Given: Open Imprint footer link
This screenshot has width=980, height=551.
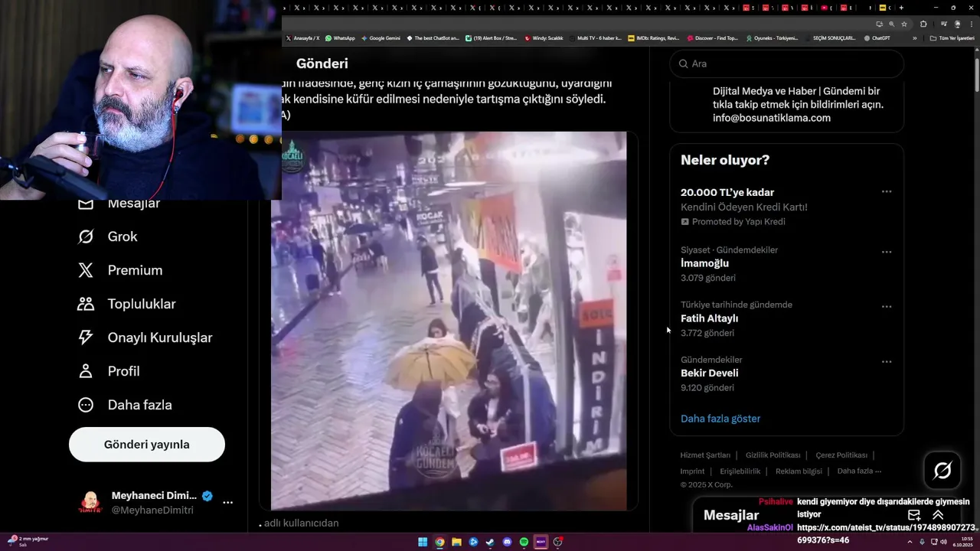Looking at the screenshot, I should (x=692, y=471).
